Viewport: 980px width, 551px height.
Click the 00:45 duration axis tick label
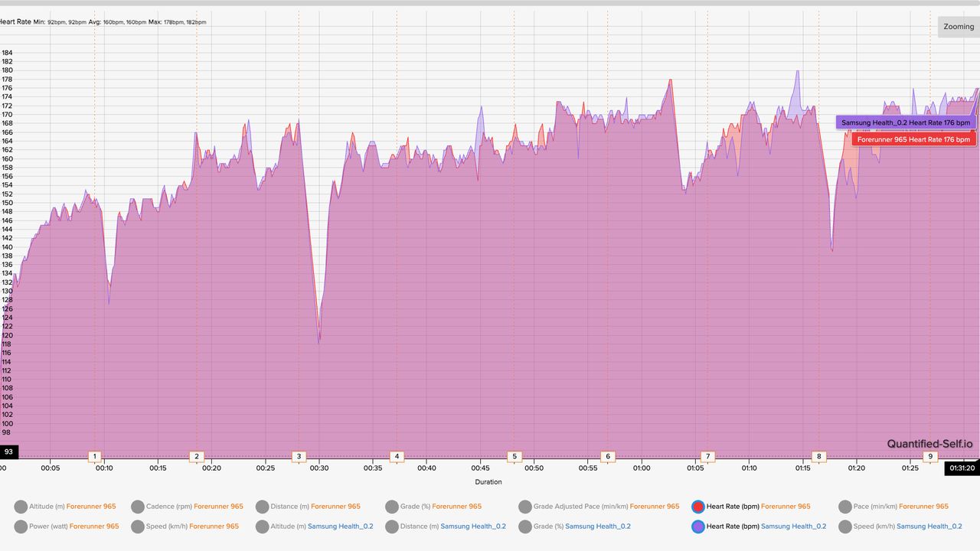click(481, 468)
